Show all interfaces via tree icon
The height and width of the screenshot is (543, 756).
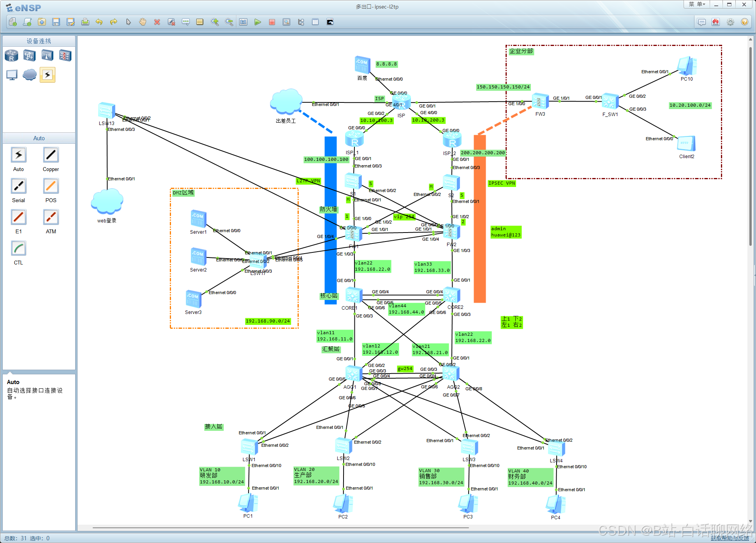click(301, 22)
